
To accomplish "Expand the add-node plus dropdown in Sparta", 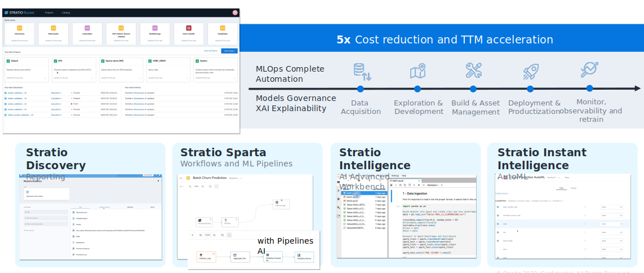I will click(x=182, y=186).
